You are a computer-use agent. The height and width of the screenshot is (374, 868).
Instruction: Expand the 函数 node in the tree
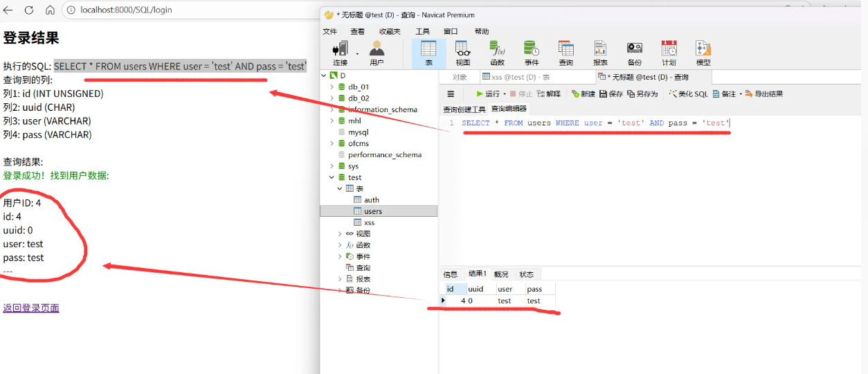click(340, 245)
